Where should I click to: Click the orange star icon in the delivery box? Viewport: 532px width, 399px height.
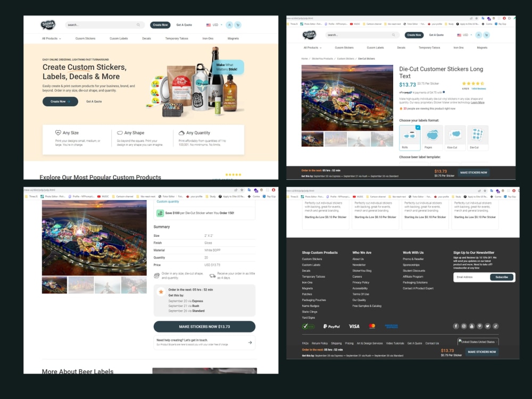tap(161, 292)
